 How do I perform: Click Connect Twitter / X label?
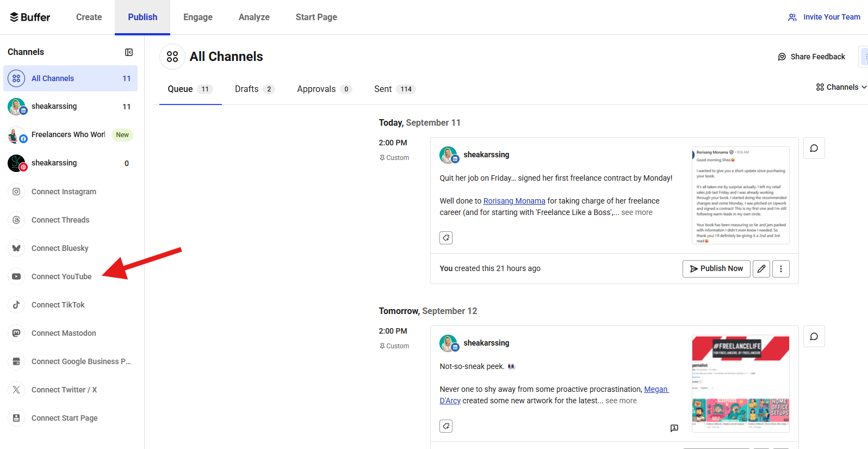(64, 390)
